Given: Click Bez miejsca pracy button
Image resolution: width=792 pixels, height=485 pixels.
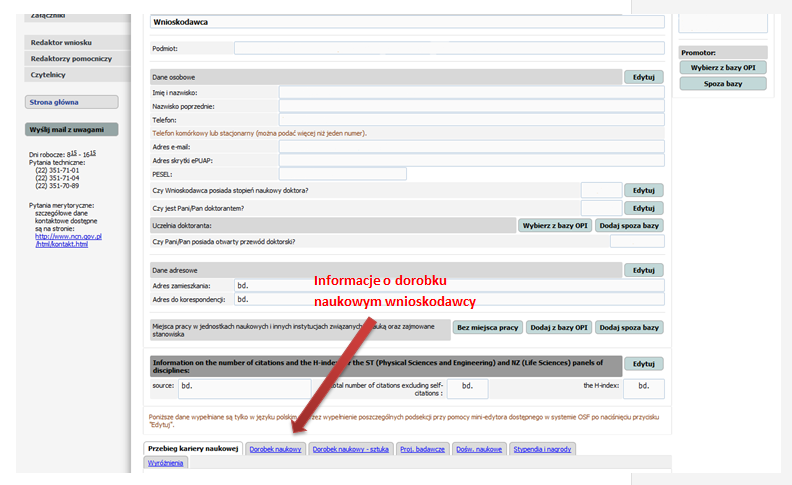Looking at the screenshot, I should point(487,327).
